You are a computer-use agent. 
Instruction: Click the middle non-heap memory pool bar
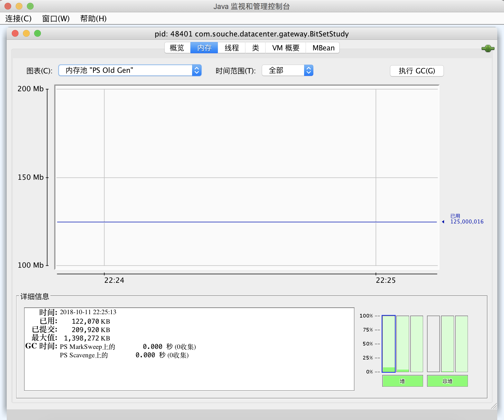point(447,344)
